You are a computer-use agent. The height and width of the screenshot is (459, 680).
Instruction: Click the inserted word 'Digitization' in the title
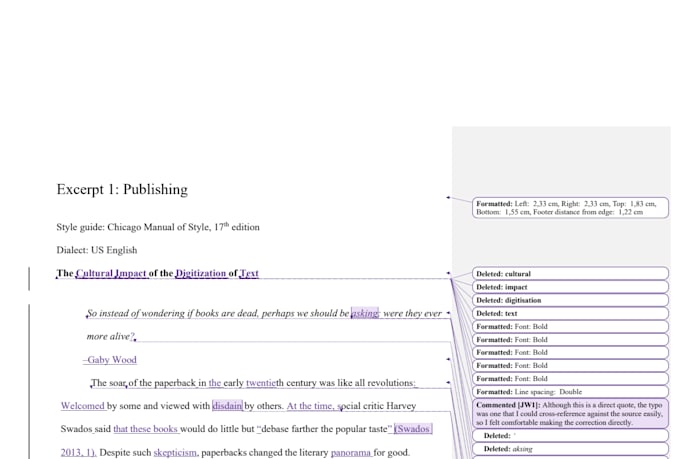[x=201, y=273]
